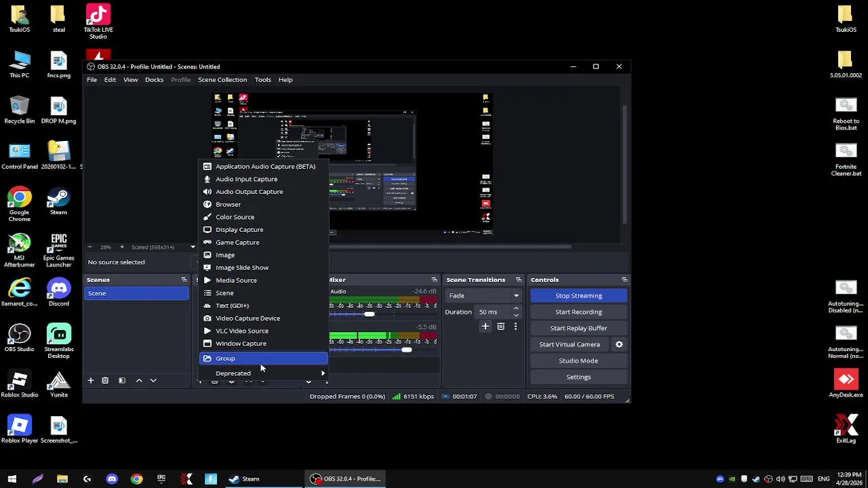Open the Edit menu
The height and width of the screenshot is (488, 868).
[110, 80]
